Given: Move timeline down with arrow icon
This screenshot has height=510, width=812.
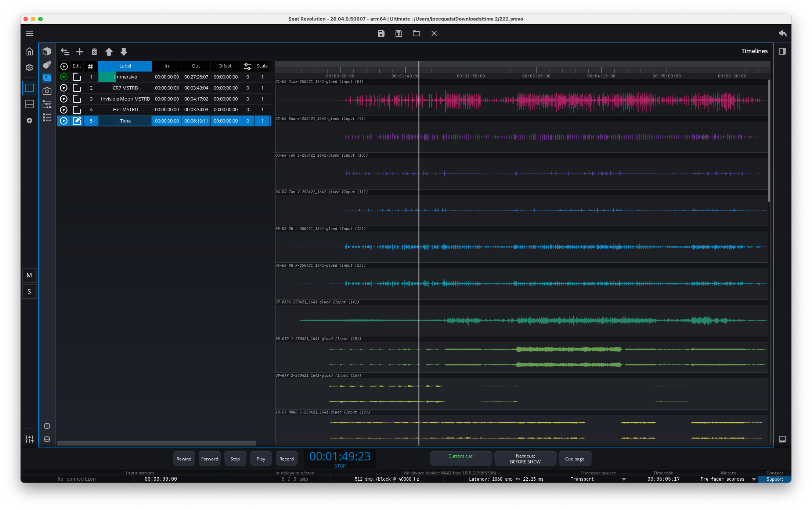Looking at the screenshot, I should click(x=124, y=52).
